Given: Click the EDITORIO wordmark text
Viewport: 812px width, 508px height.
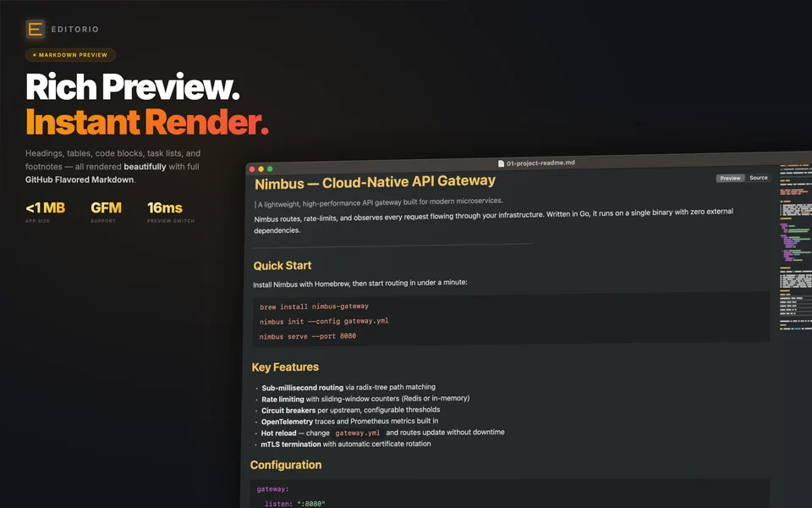Looking at the screenshot, I should click(75, 30).
